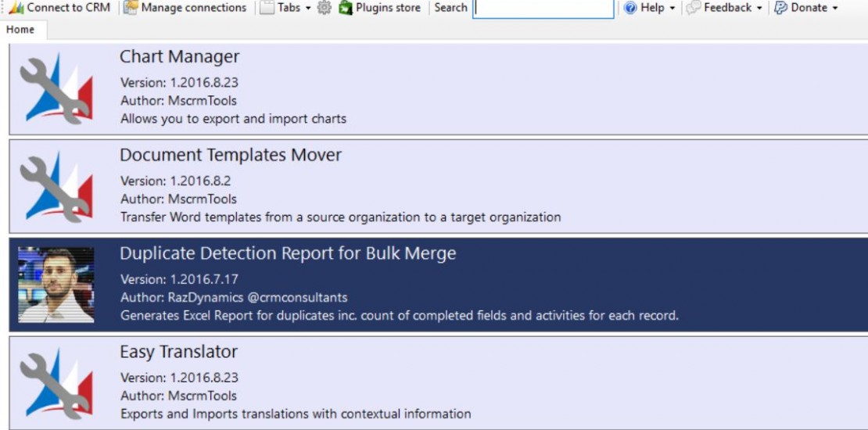Image resolution: width=868 pixels, height=430 pixels.
Task: Click the blue Help question mark icon
Action: click(630, 8)
